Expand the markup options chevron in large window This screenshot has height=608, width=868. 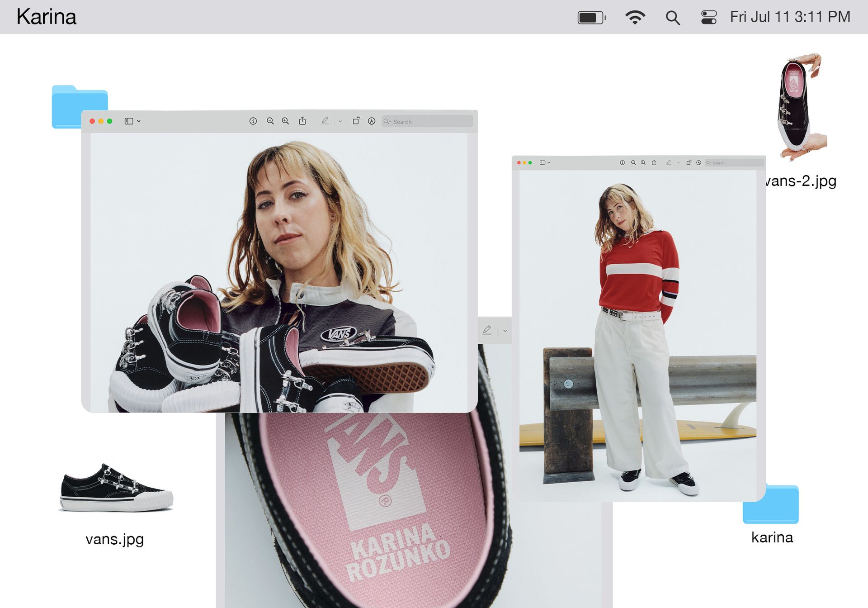[x=340, y=121]
